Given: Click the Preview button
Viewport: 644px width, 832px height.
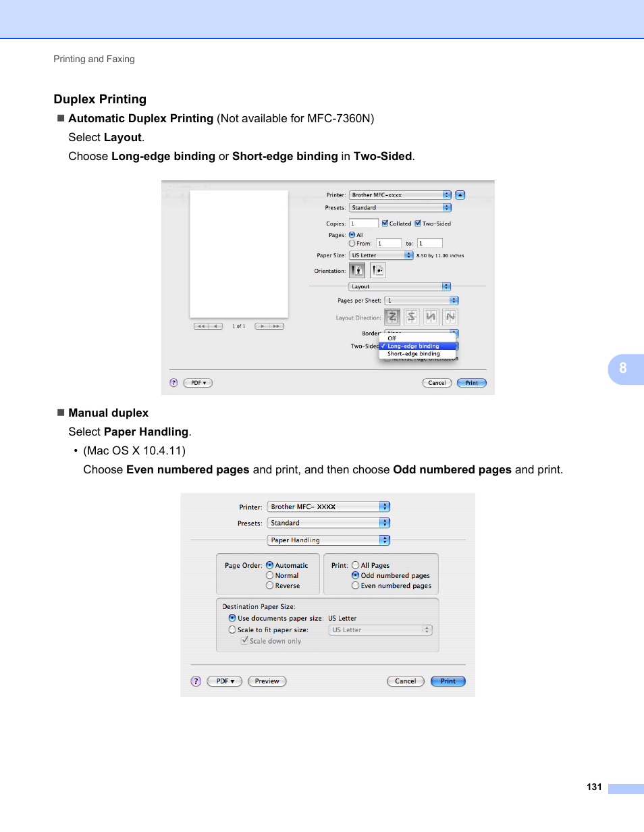Looking at the screenshot, I should pyautogui.click(x=267, y=681).
